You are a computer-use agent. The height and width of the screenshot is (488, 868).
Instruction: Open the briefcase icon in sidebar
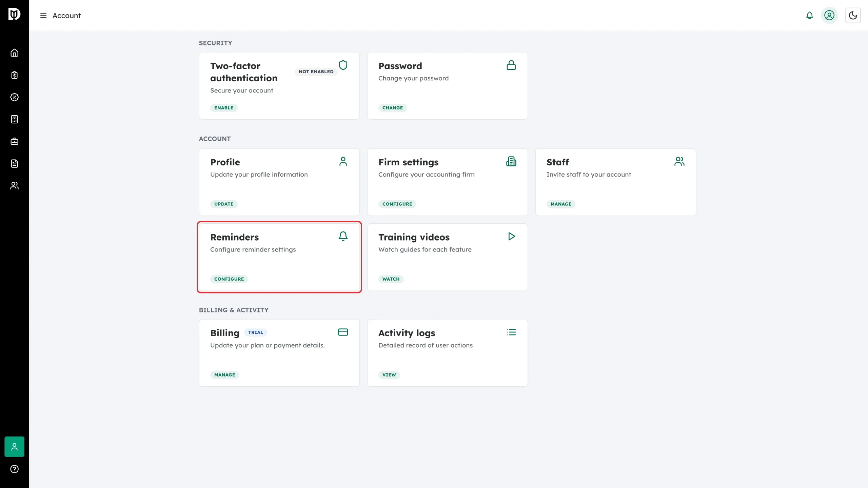(x=14, y=141)
